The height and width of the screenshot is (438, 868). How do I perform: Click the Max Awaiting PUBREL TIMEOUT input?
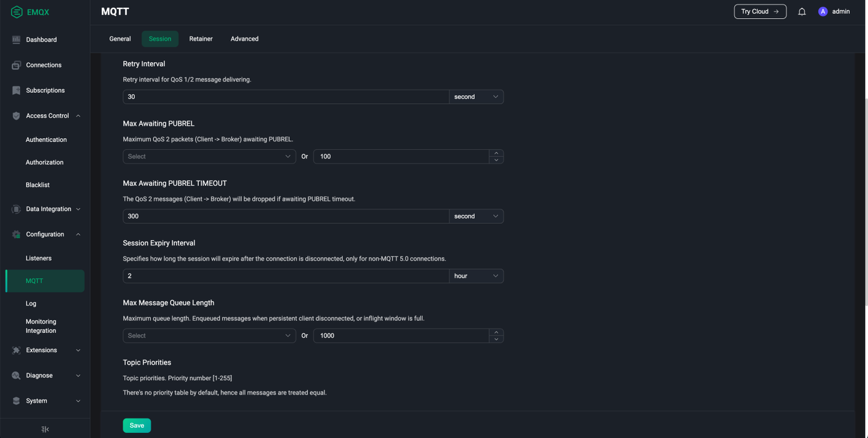286,216
